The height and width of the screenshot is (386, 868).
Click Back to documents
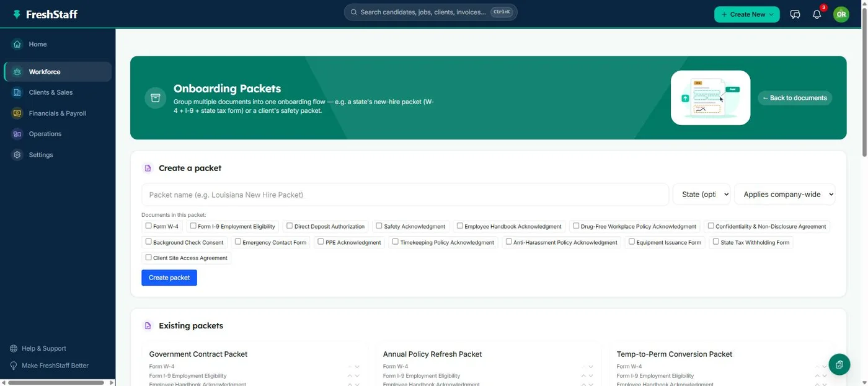(x=795, y=98)
